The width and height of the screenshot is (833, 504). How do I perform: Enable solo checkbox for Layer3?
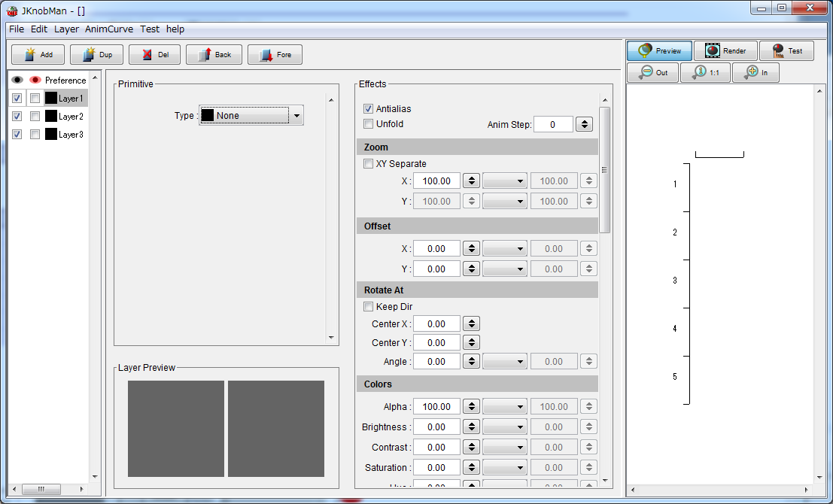point(35,135)
